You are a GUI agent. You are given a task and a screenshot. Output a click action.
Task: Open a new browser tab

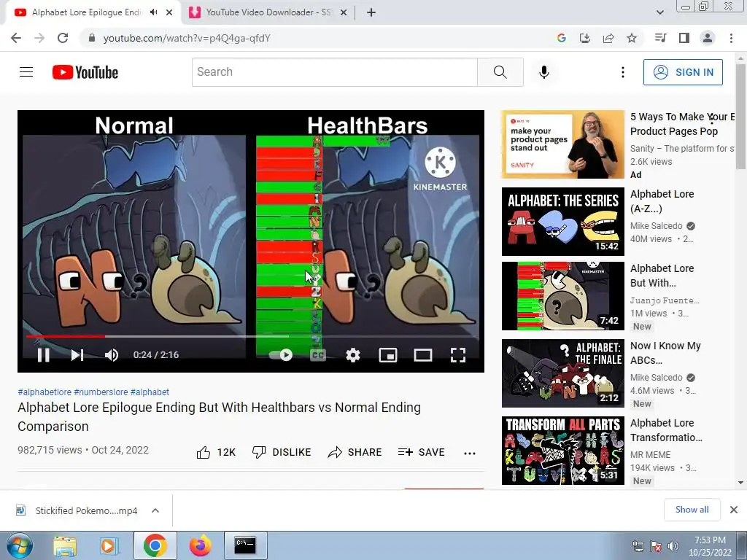pos(371,12)
